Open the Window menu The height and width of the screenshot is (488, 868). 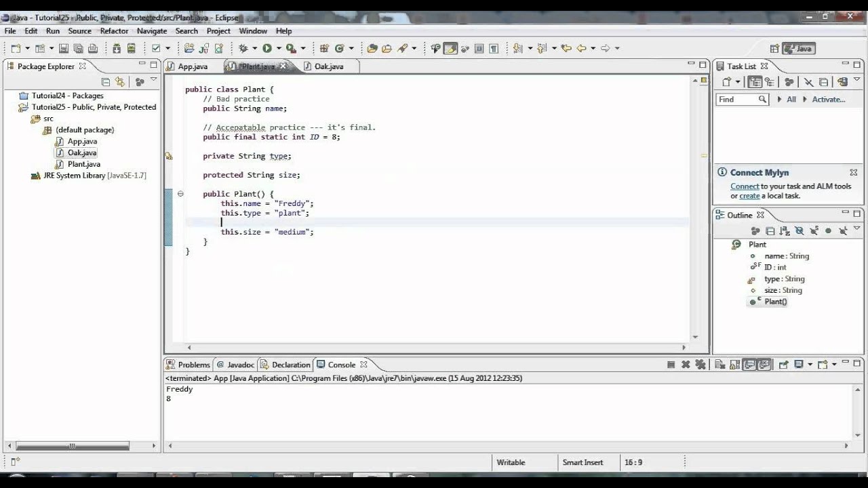(x=253, y=31)
